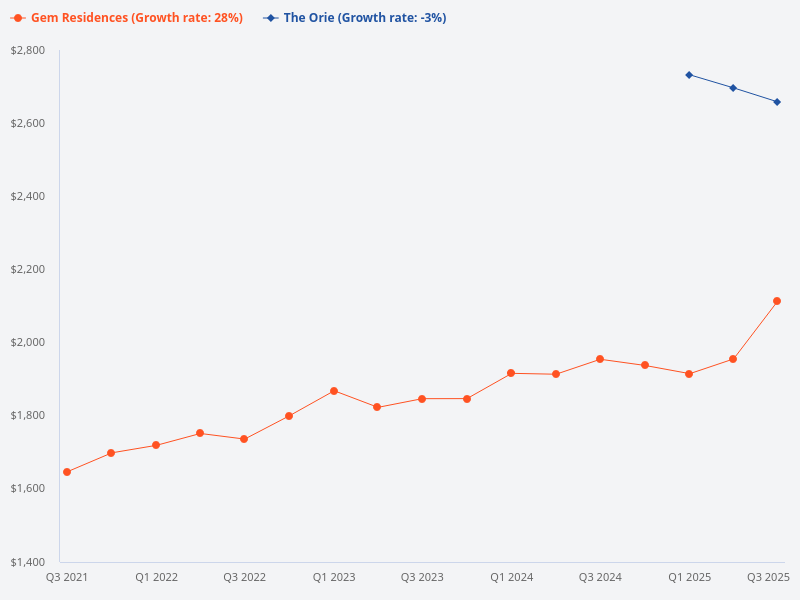This screenshot has height=600, width=800.
Task: Click the orange circle marker in the legend
Action: (18, 18)
